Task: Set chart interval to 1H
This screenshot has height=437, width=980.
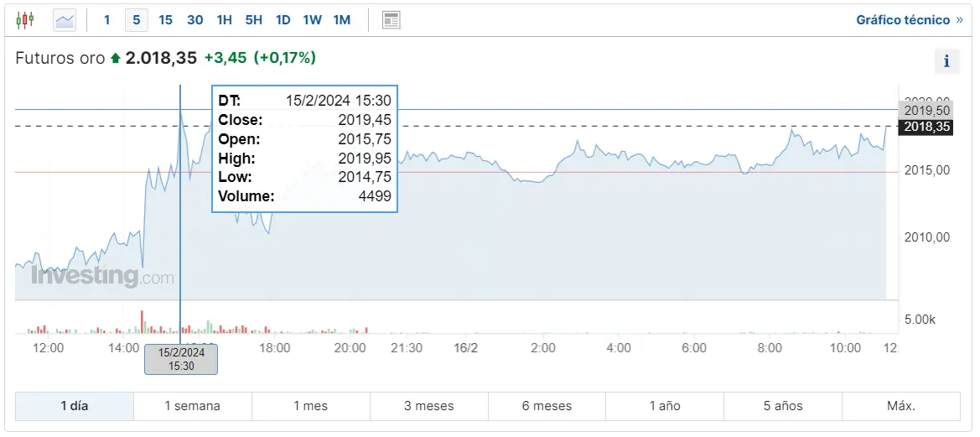Action: 224,19
